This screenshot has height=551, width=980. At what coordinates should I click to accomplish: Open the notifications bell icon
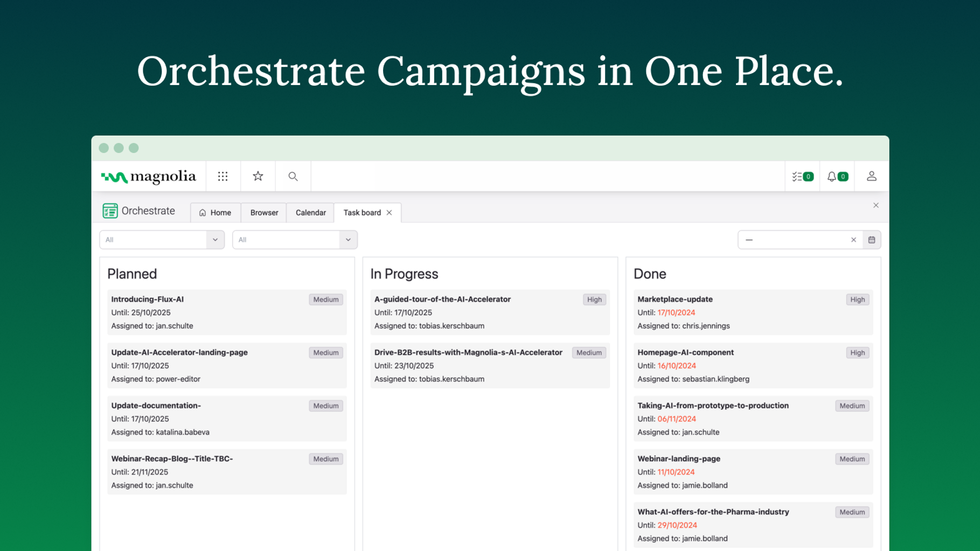pyautogui.click(x=837, y=176)
